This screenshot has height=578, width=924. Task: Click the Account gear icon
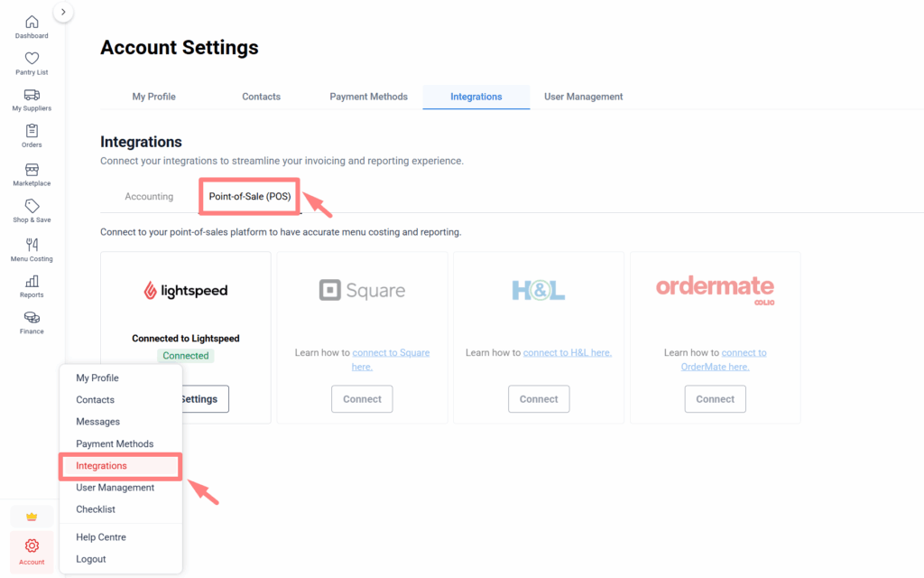32,546
